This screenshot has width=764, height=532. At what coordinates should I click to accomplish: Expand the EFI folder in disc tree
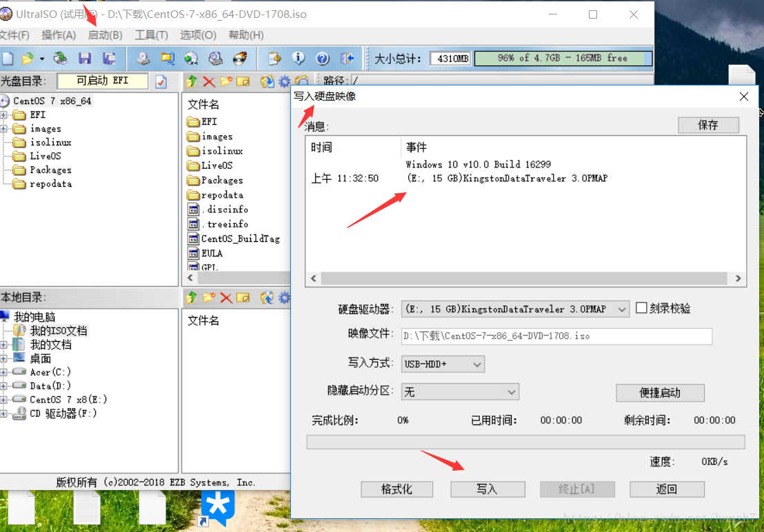point(3,115)
